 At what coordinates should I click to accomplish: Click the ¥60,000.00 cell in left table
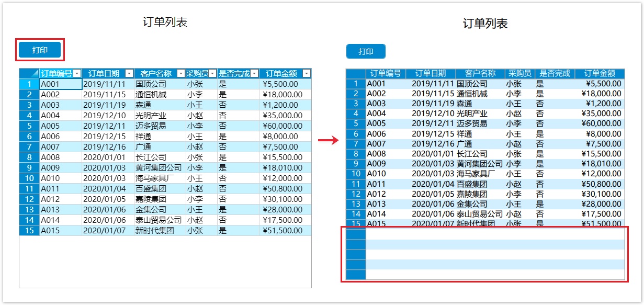click(285, 126)
